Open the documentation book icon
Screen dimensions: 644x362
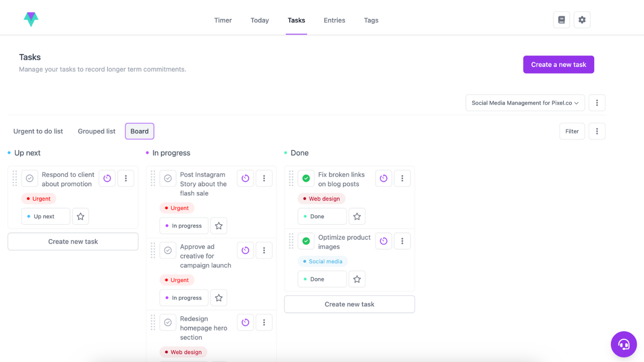click(x=562, y=20)
